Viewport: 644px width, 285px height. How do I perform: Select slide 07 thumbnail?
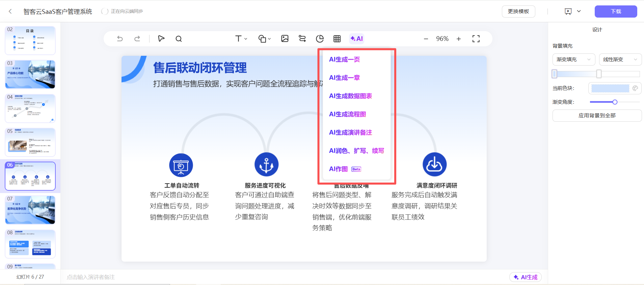point(30,210)
